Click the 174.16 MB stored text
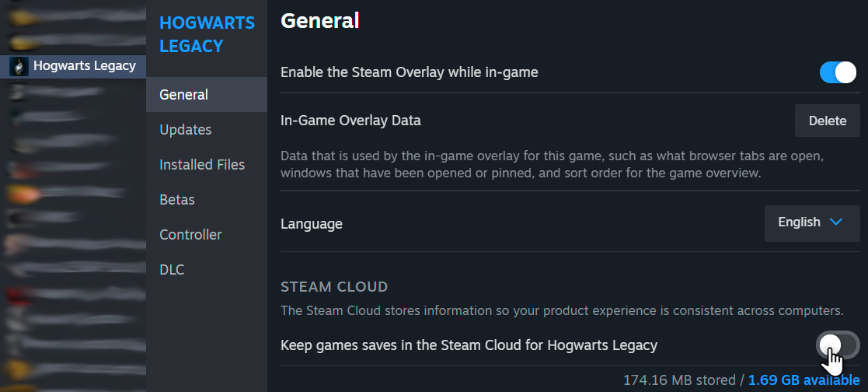 pos(680,380)
